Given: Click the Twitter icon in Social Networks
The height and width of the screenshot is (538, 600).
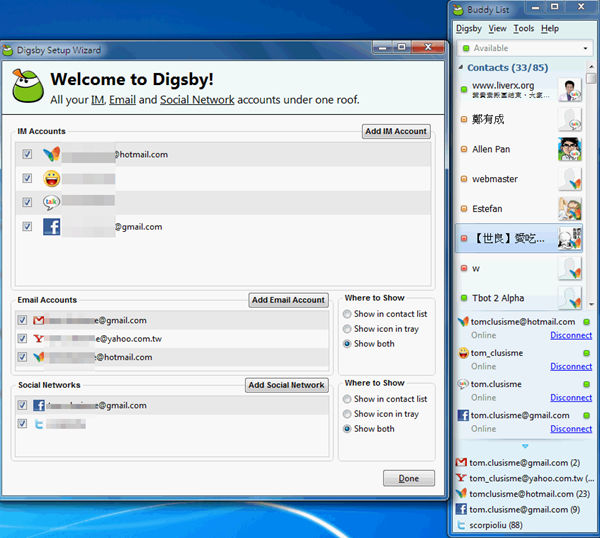Looking at the screenshot, I should pos(39,424).
